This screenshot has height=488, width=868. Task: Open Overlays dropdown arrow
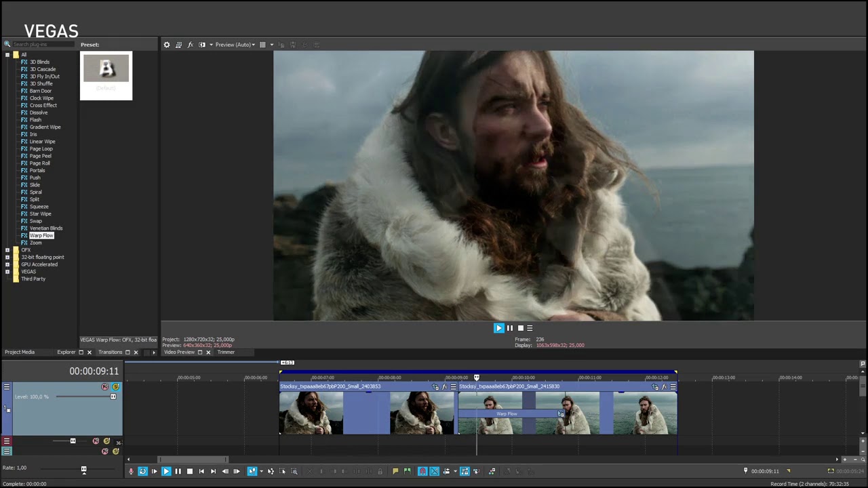click(272, 45)
